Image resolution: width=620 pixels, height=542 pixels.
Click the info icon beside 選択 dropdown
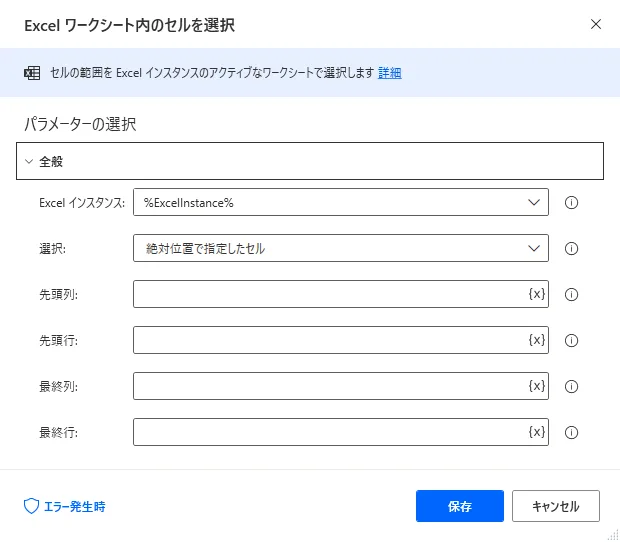point(572,248)
